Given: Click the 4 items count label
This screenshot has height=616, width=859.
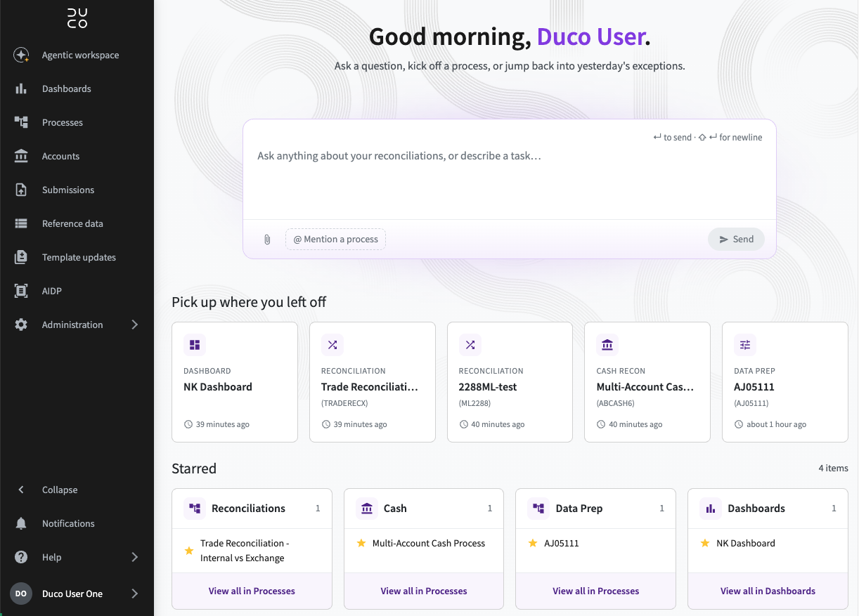Looking at the screenshot, I should tap(833, 468).
